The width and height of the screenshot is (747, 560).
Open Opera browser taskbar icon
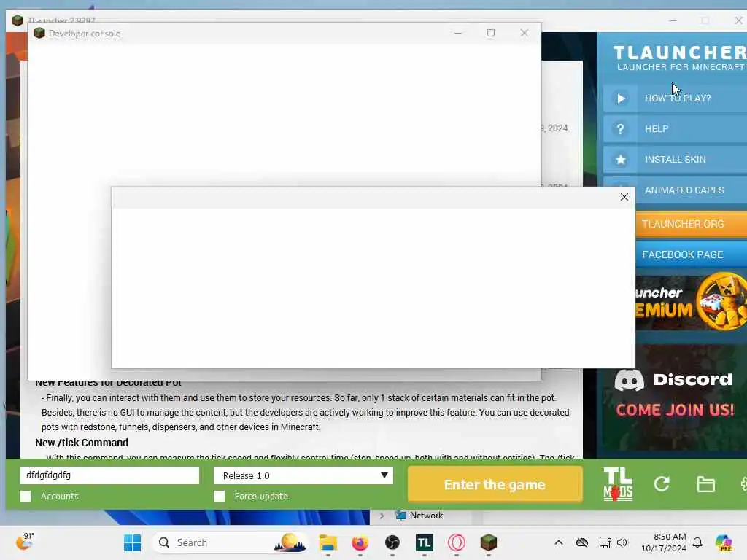(456, 542)
